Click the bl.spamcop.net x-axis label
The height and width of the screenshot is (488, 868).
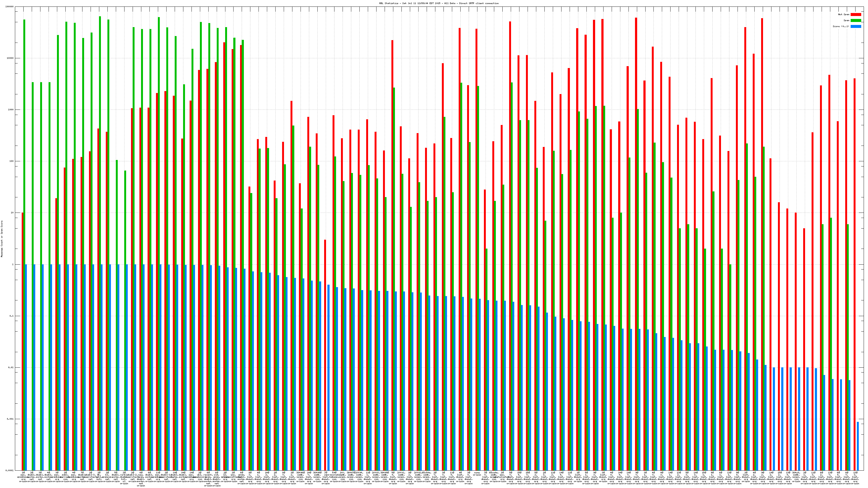click(107, 477)
